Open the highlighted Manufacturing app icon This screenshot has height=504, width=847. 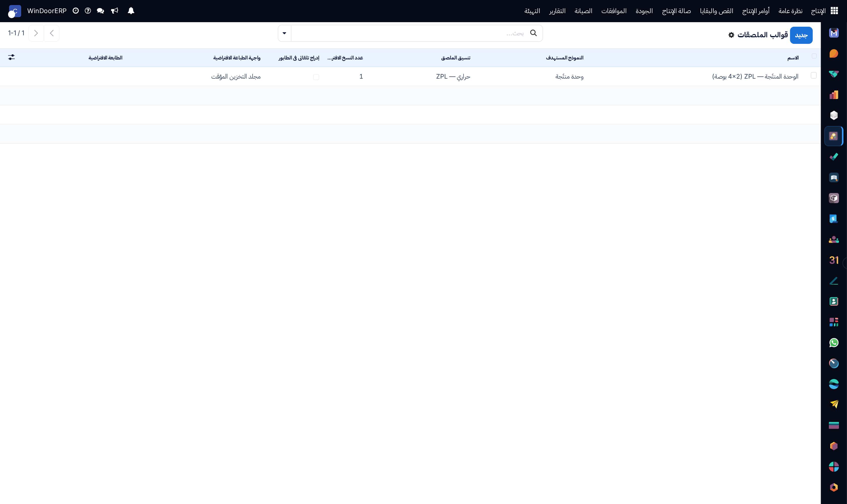[834, 136]
